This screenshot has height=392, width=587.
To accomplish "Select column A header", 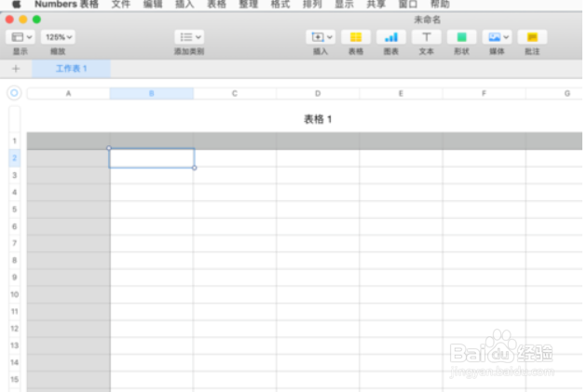I will click(69, 93).
